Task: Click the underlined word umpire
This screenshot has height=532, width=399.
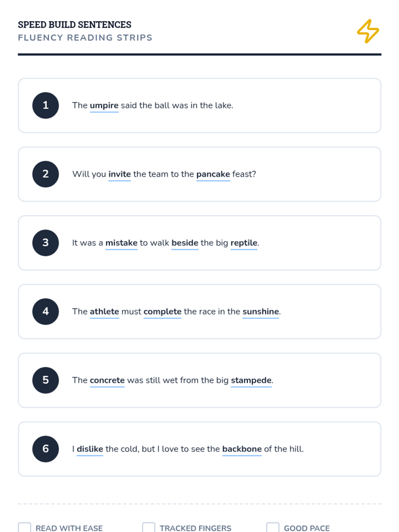Action: click(104, 106)
